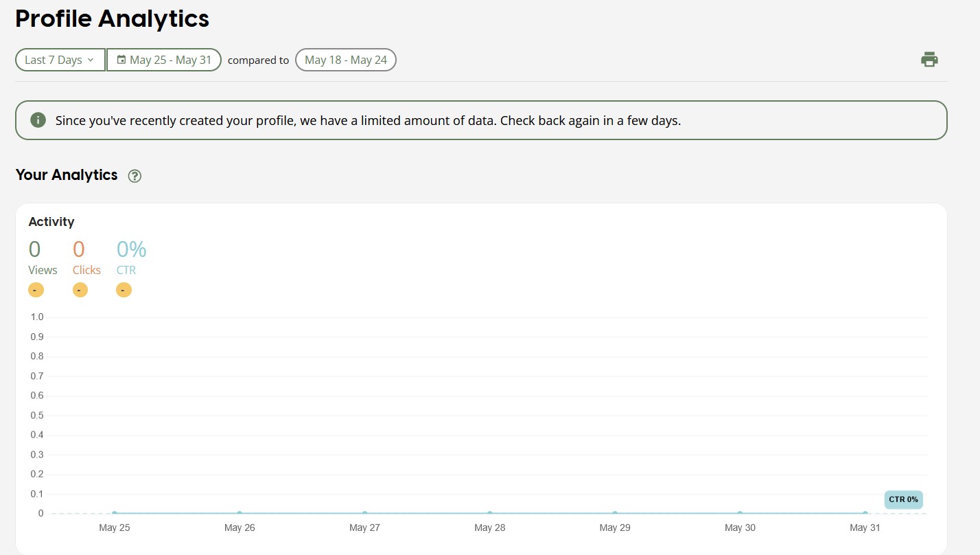Select the May 25 data point on chart
Viewport: 980px width, 555px height.
(x=115, y=513)
